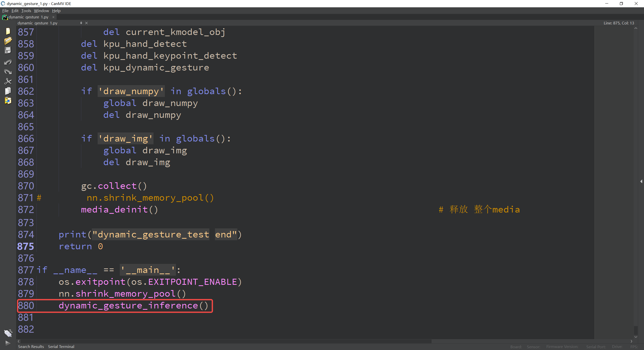Cut selection with the scissors tool

[8, 81]
